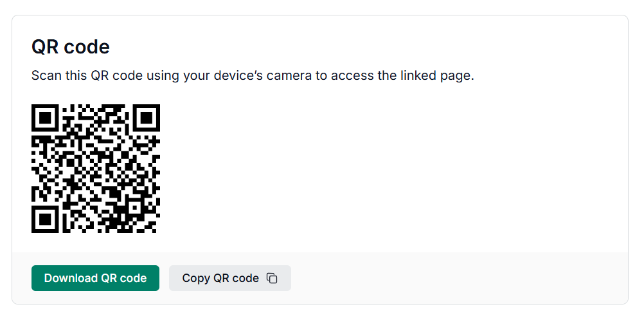Click the word "Download" on green button
This screenshot has width=644, height=309.
coord(71,278)
